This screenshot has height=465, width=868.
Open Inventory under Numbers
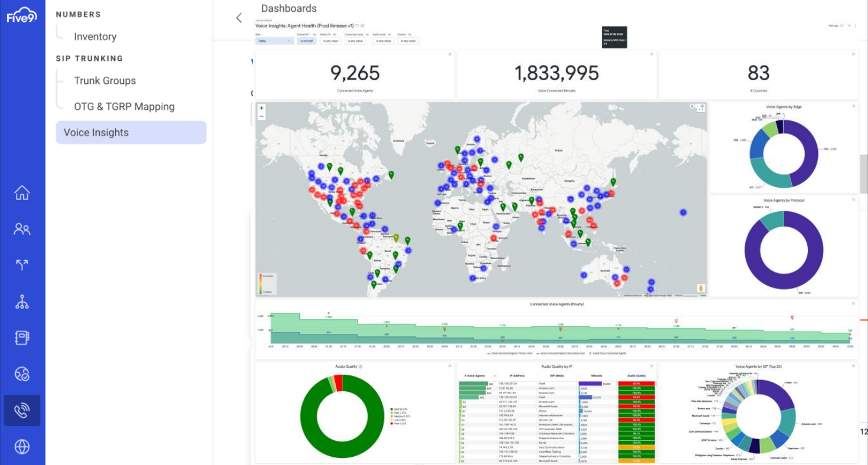point(95,37)
